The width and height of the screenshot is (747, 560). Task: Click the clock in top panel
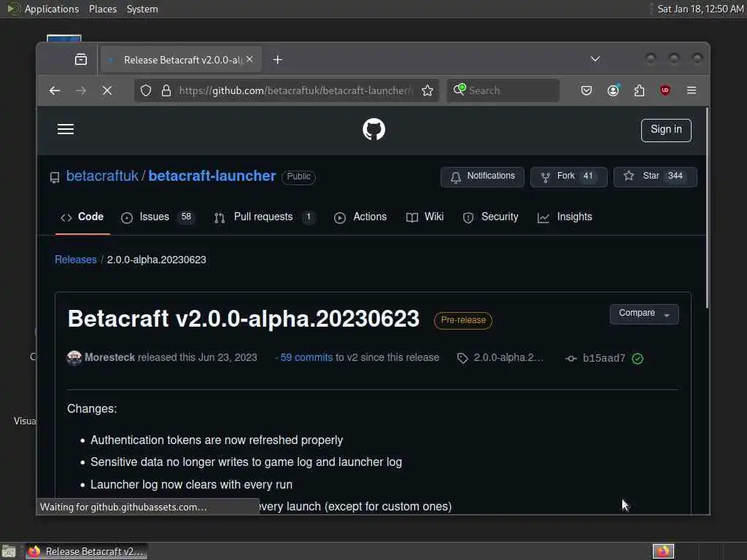tap(700, 9)
